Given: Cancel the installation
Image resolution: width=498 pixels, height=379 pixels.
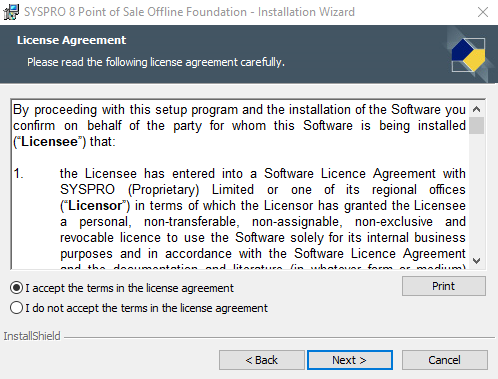Looking at the screenshot, I should (444, 360).
